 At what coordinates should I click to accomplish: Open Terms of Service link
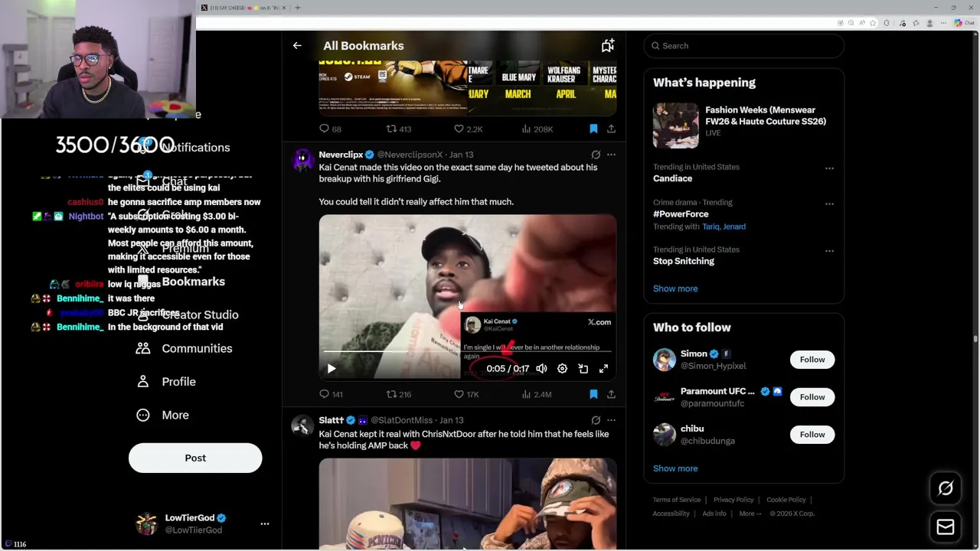tap(677, 500)
